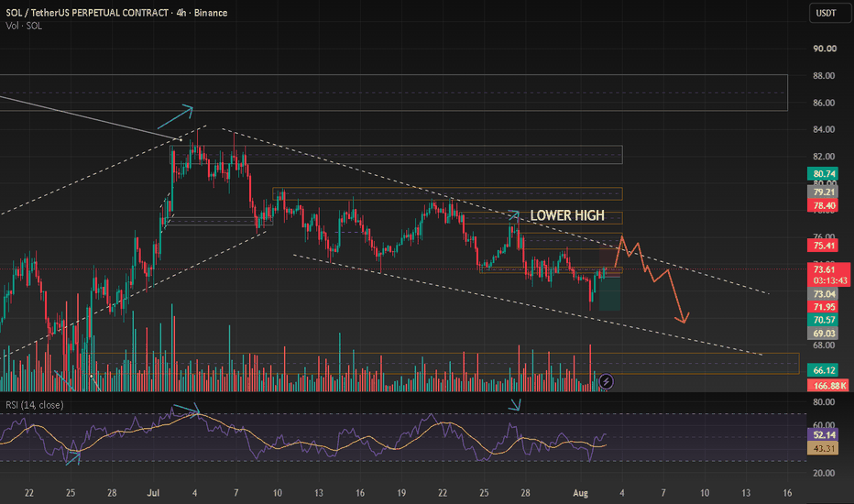The width and height of the screenshot is (854, 504).
Task: Click the 19 date label on time axis
Action: pos(401,493)
